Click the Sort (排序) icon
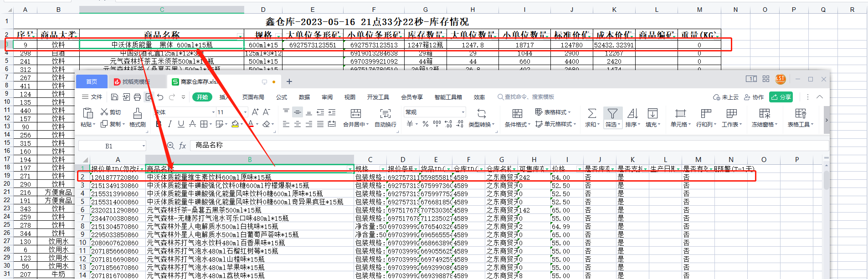Image resolution: width=868 pixels, height=279 pixels. pos(632,113)
